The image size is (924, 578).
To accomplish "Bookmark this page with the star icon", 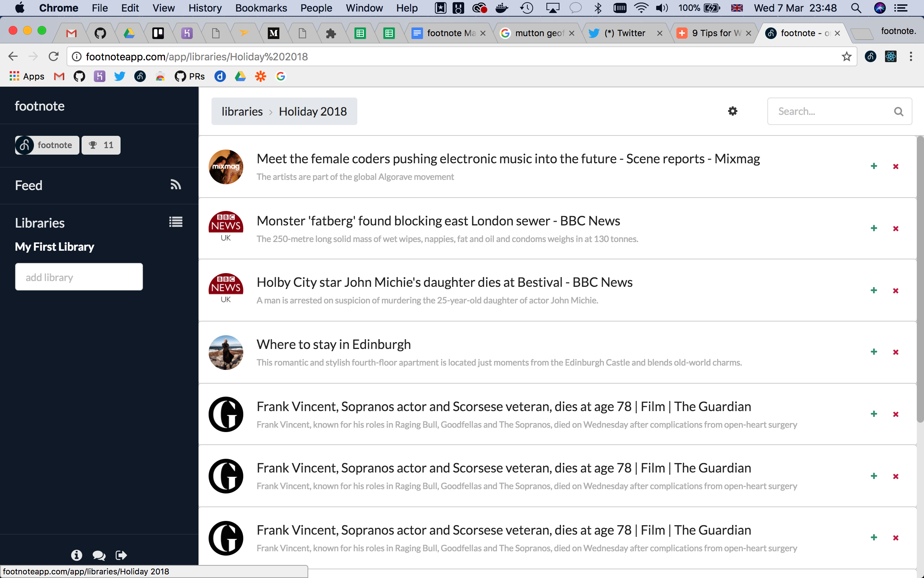I will pos(846,57).
